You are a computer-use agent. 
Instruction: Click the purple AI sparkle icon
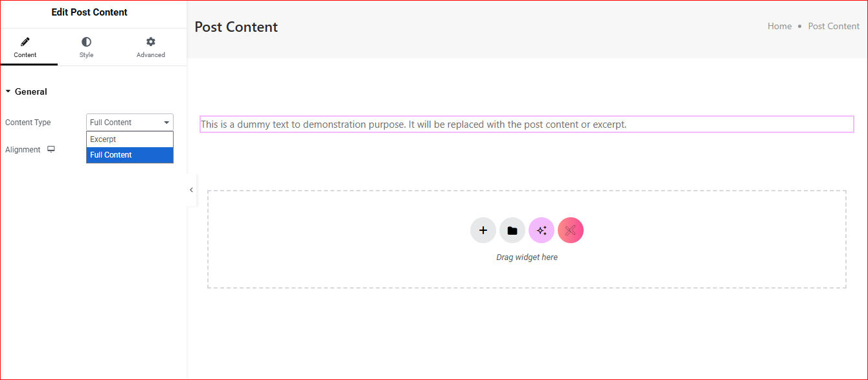[x=542, y=230]
